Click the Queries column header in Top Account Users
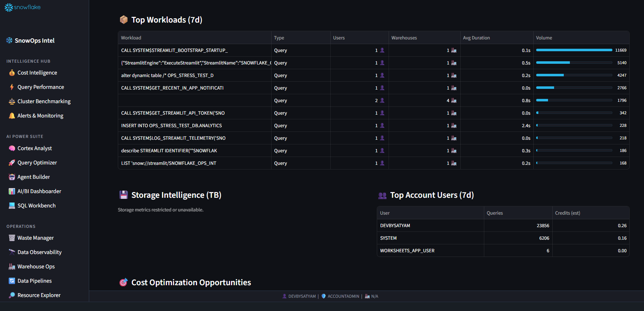Viewport: 644px width, 311px height. pos(518,213)
